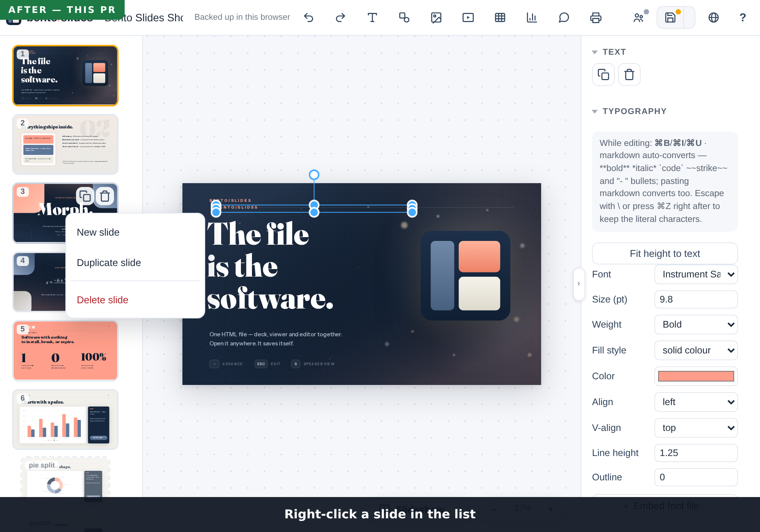Select the add shape tool
The height and width of the screenshot is (532, 760).
(404, 17)
